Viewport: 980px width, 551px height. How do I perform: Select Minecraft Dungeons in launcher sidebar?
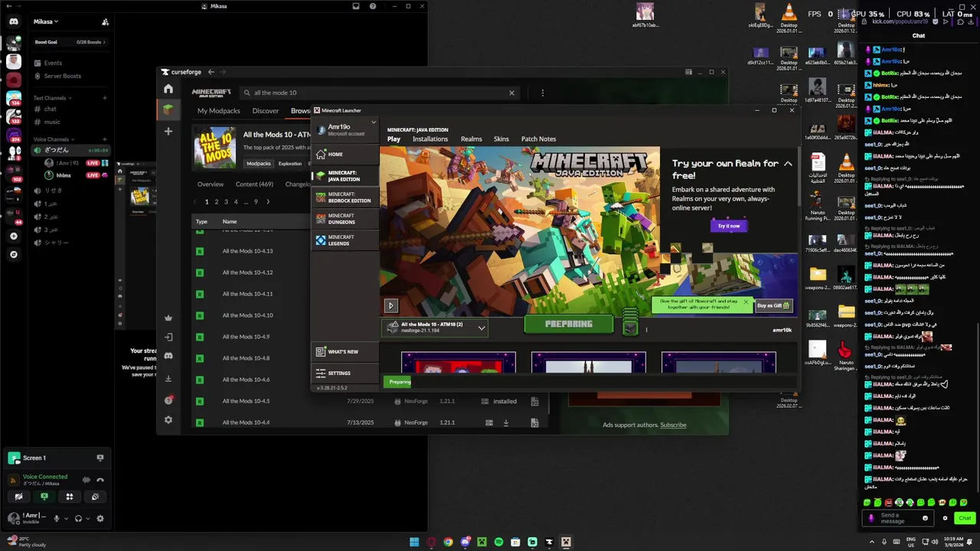[x=345, y=219]
